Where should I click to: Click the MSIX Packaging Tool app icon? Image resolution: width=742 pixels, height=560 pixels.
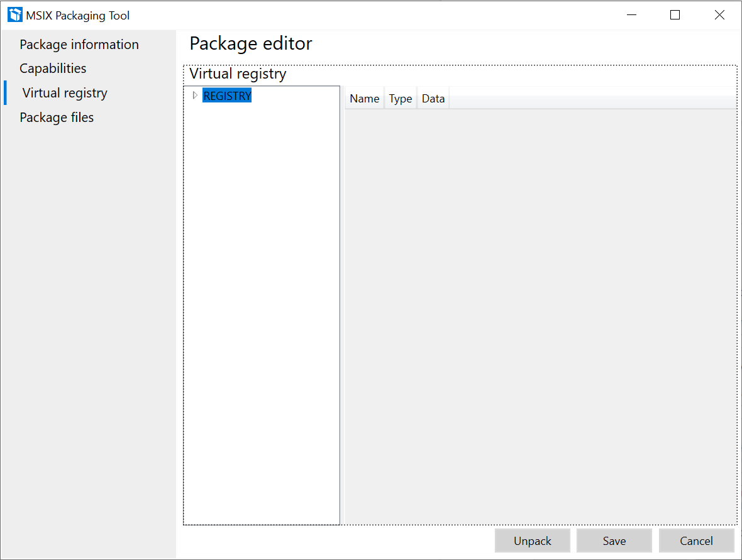pos(15,15)
